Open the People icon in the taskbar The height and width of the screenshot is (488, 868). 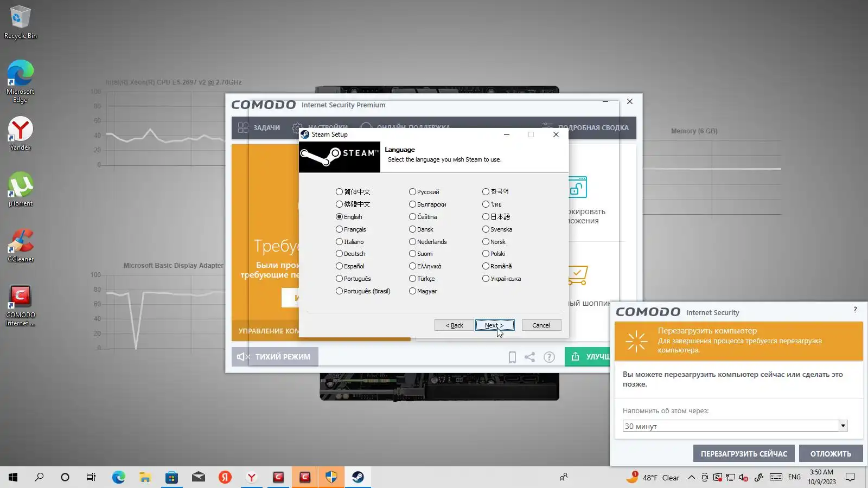[564, 477]
